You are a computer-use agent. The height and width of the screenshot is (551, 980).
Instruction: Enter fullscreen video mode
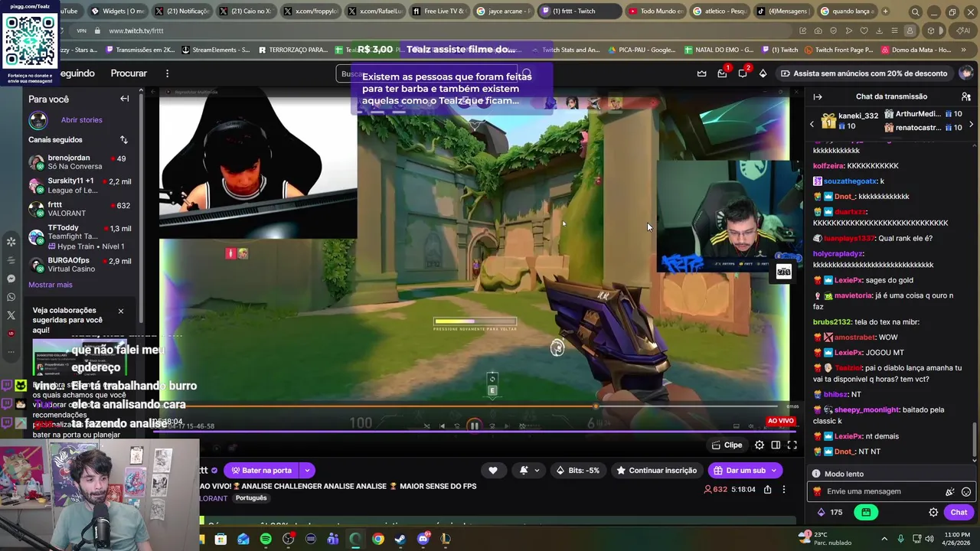792,445
